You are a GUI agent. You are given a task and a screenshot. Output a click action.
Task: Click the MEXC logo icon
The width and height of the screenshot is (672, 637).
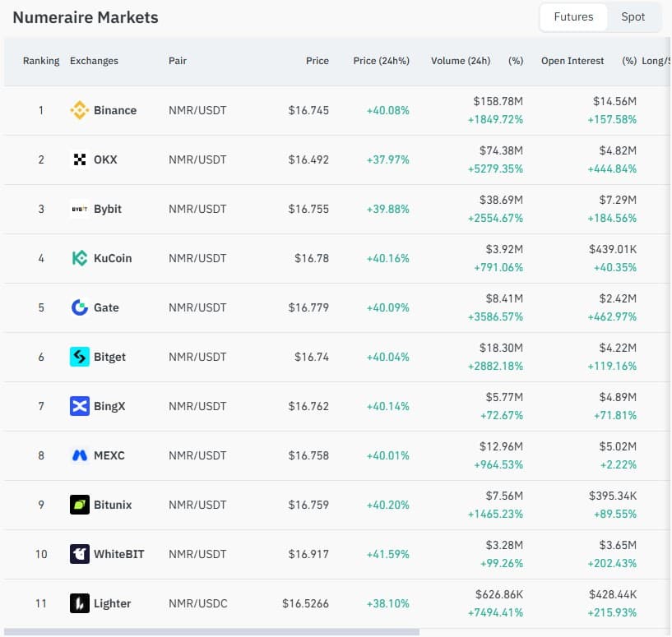(x=80, y=455)
